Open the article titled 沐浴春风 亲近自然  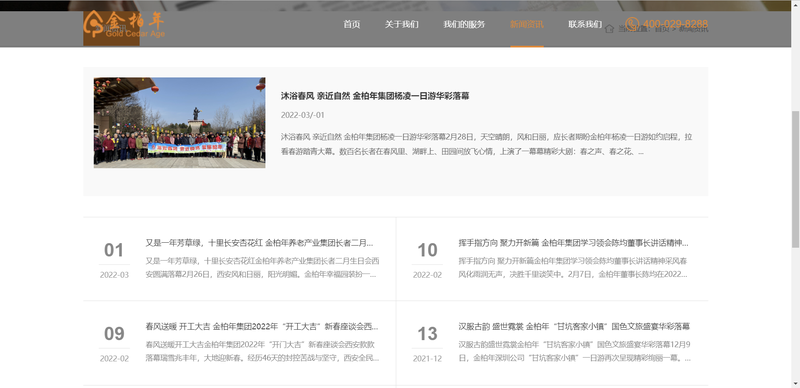point(375,96)
